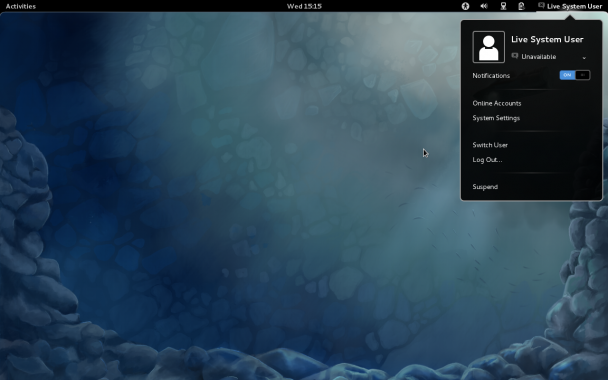Open System Settings
Viewport: 608px width, 380px height.
(x=496, y=118)
